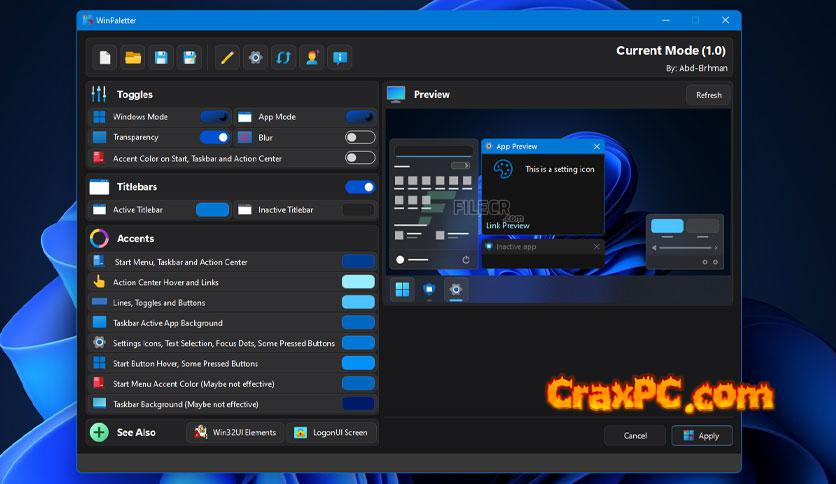836x484 pixels.
Task: Toggle the Windows Mode switch
Action: coord(214,117)
